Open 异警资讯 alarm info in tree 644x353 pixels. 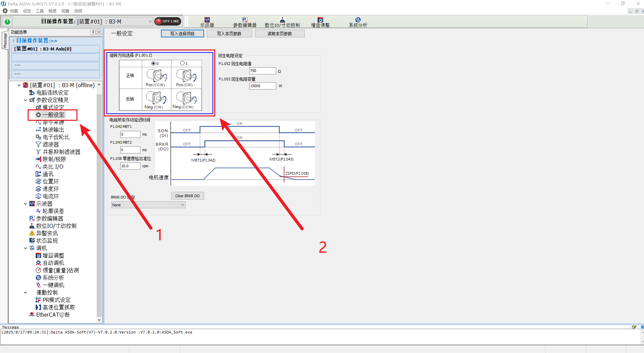pyautogui.click(x=47, y=233)
